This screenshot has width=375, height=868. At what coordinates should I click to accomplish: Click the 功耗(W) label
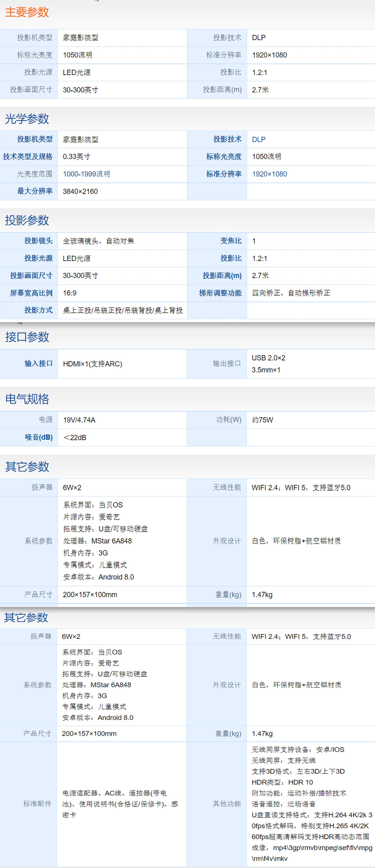coord(229,420)
